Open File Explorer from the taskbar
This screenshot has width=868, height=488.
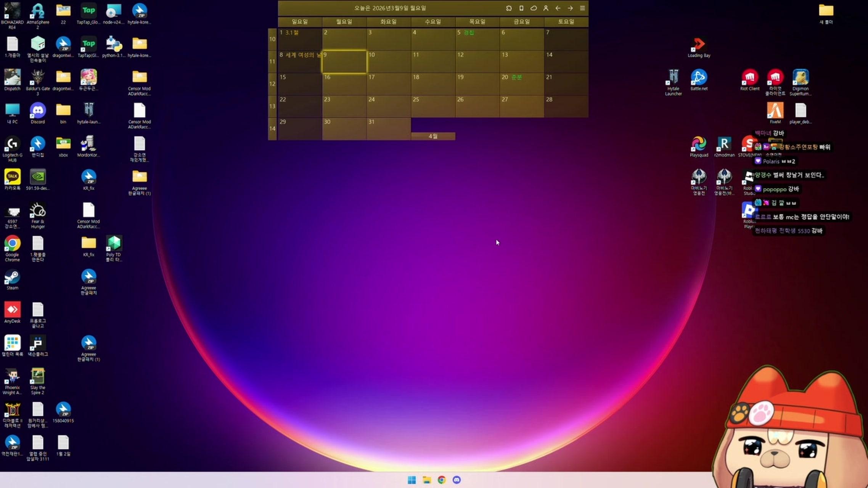pos(426,480)
